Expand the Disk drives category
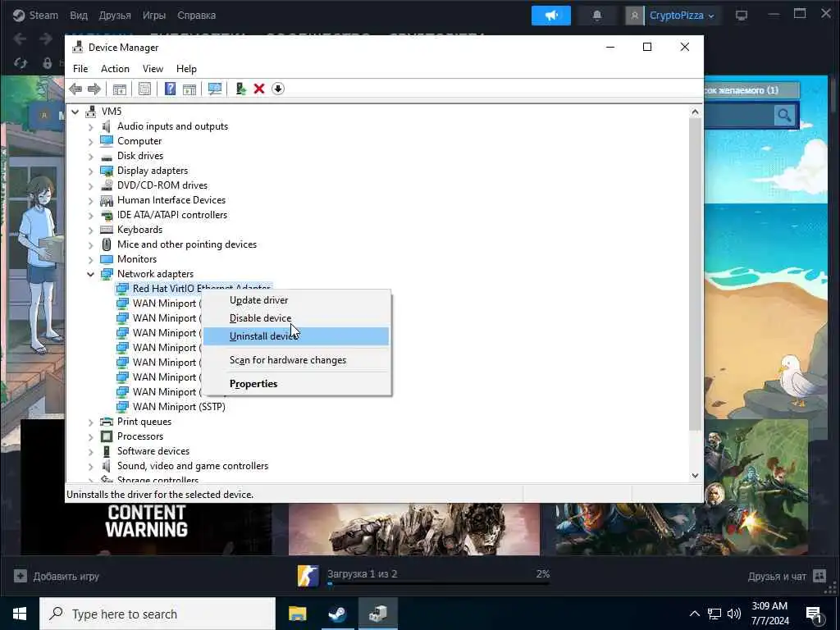The width and height of the screenshot is (840, 630). click(90, 156)
